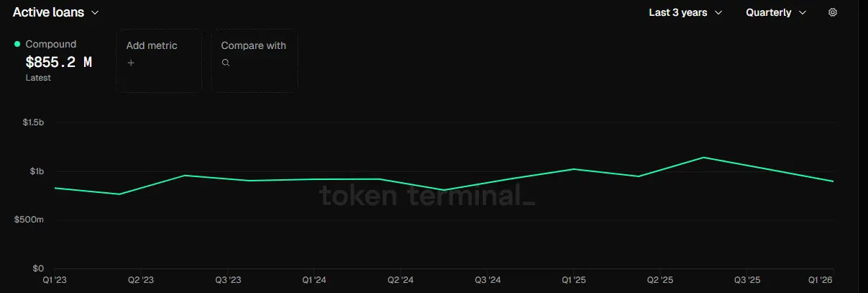Click the chevron next to Quarterly

pos(803,12)
